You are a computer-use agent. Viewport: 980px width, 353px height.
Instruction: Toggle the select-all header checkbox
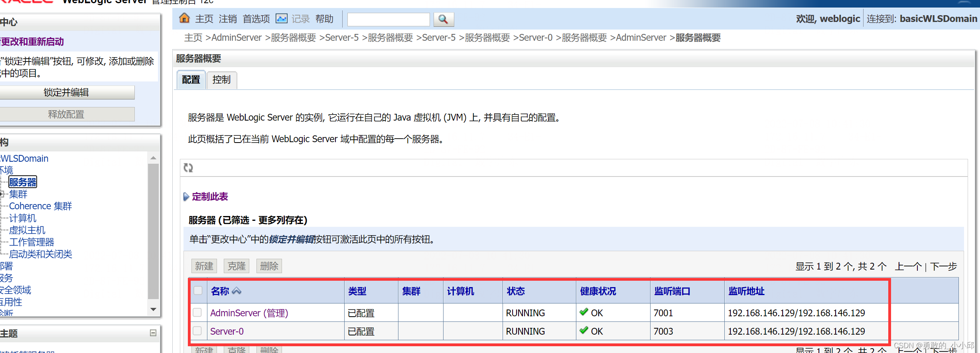tap(198, 290)
